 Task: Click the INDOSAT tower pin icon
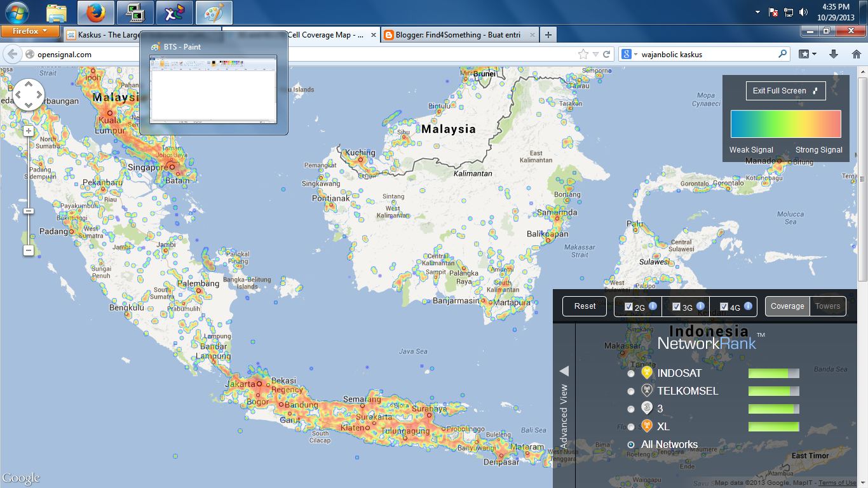point(647,373)
